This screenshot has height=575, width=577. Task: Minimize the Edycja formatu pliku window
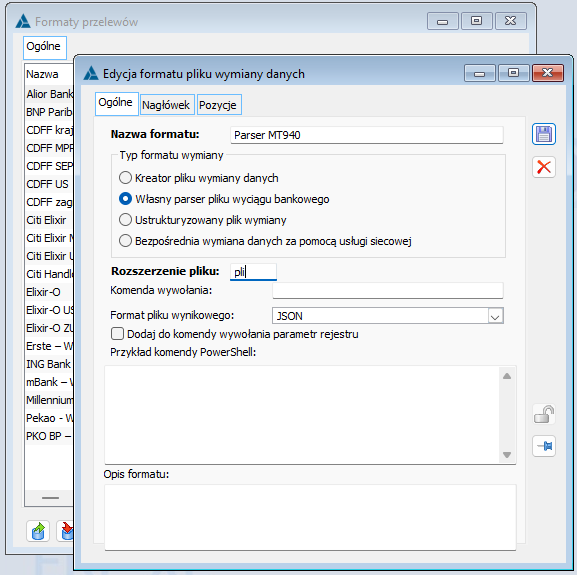[480, 73]
